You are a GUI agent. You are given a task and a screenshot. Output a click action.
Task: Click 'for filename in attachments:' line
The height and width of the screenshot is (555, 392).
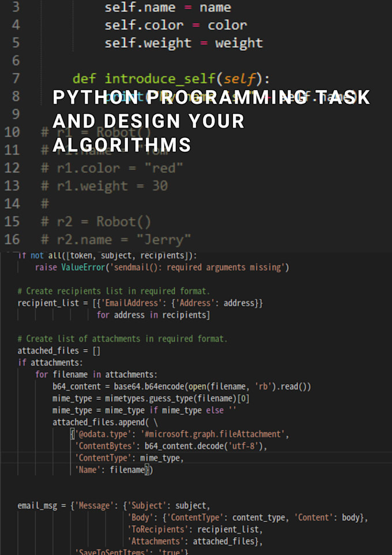[96, 374]
